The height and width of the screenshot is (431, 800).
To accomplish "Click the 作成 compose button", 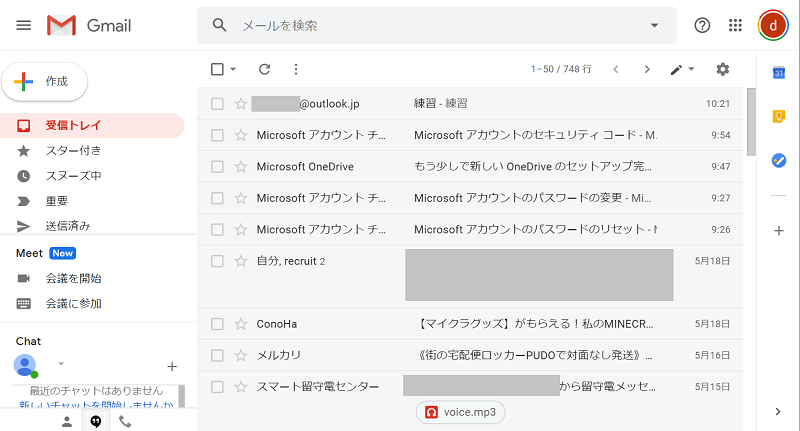I will pyautogui.click(x=44, y=82).
